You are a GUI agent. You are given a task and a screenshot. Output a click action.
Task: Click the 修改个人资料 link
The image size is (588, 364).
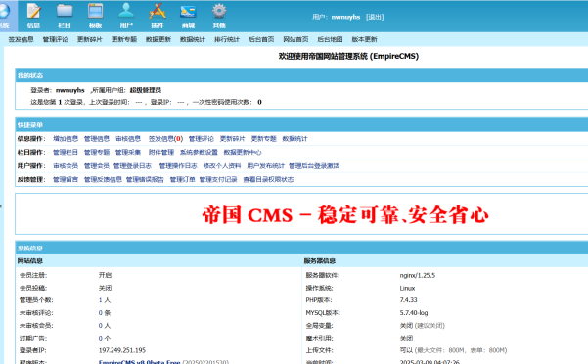[222, 166]
